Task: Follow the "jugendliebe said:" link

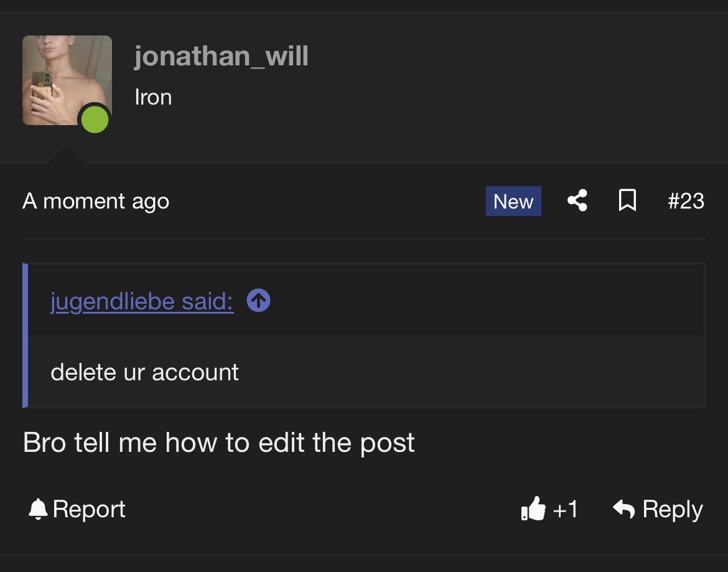Action: [142, 301]
